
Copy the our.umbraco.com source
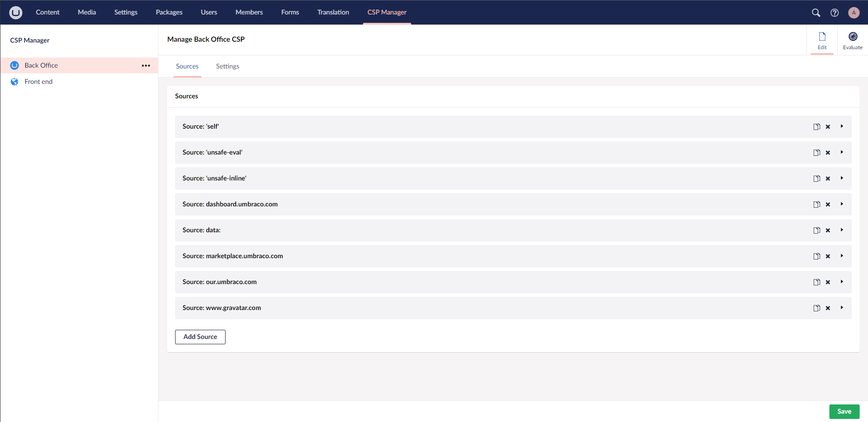(817, 282)
